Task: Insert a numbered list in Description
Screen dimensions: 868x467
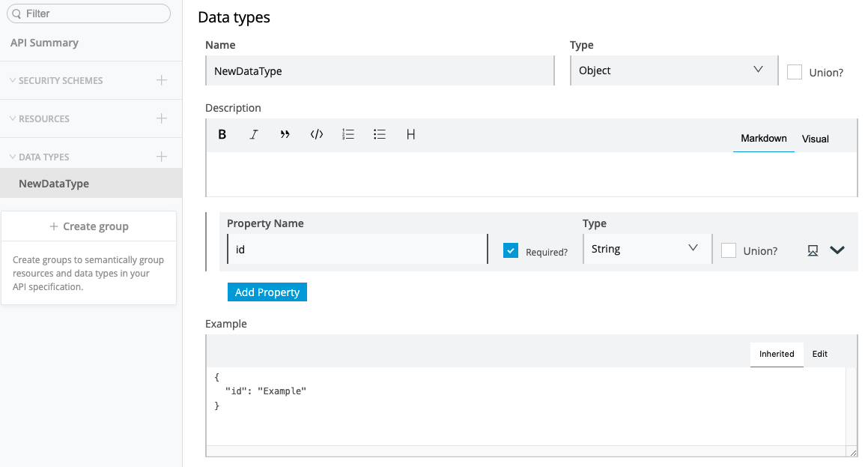Action: [348, 135]
